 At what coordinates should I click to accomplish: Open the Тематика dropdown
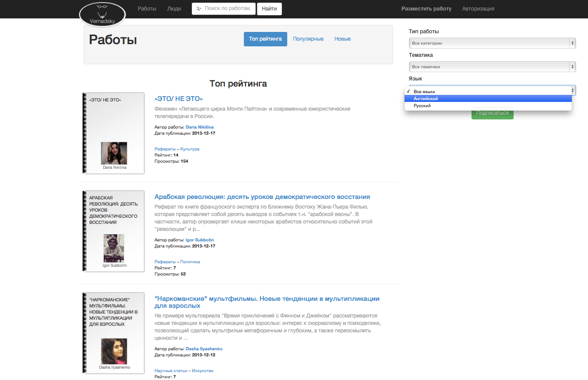click(492, 67)
